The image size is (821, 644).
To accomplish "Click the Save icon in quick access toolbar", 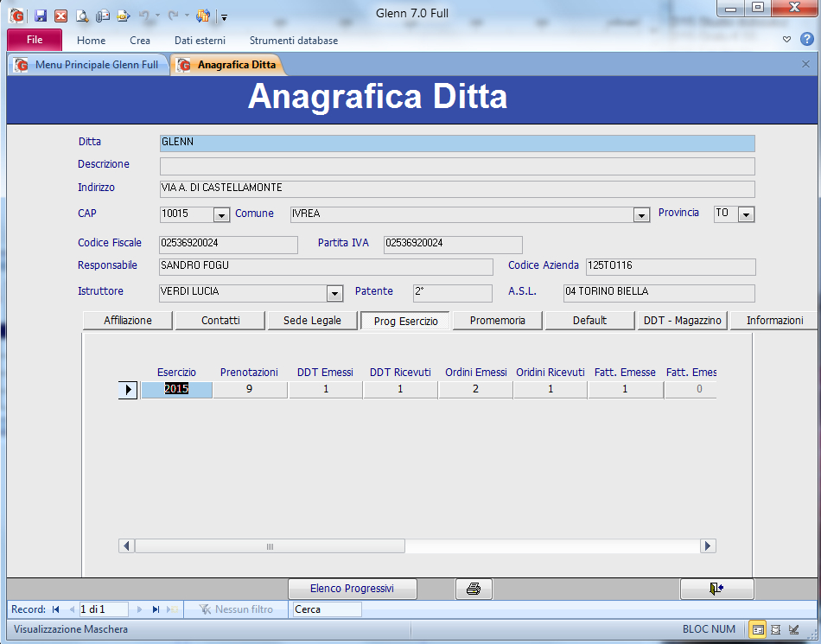I will pyautogui.click(x=41, y=16).
